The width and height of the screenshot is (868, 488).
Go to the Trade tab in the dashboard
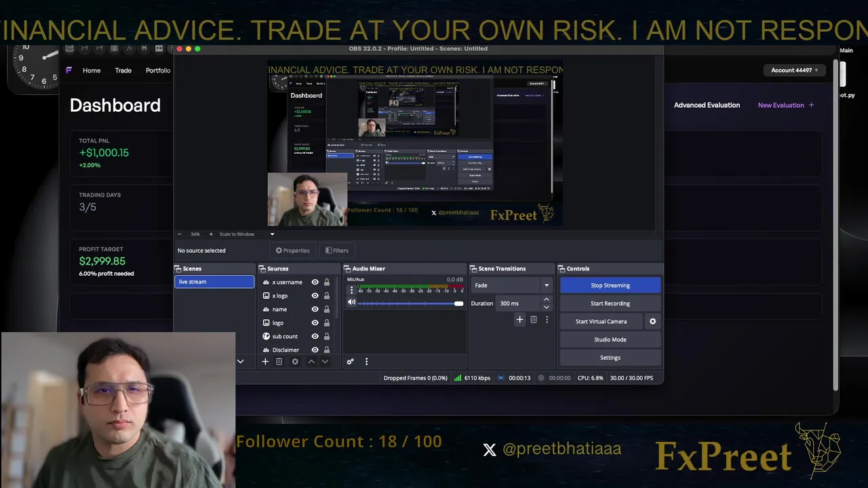point(123,70)
